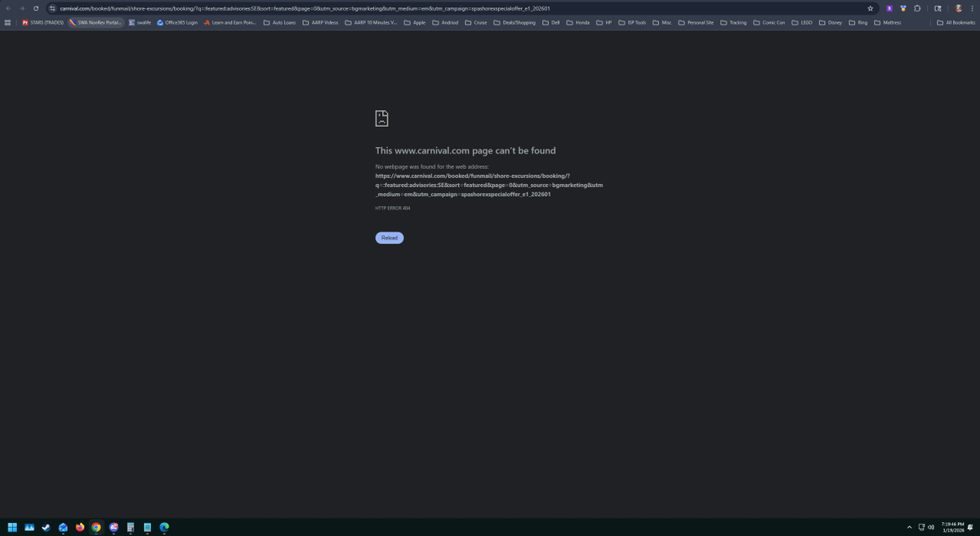
Task: Open the purple extension icon in the toolbar
Action: 889,8
